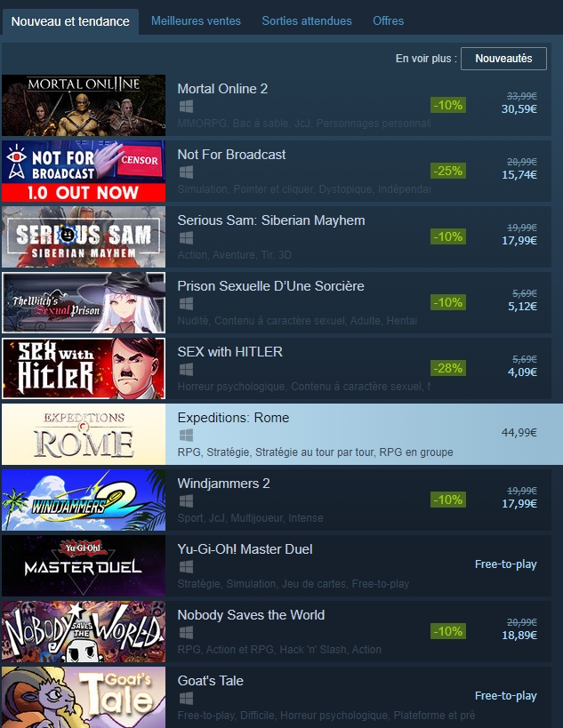Viewport: 563px width, 728px height.
Task: Click Windows icon under Mortal Online 2
Action: [x=186, y=107]
